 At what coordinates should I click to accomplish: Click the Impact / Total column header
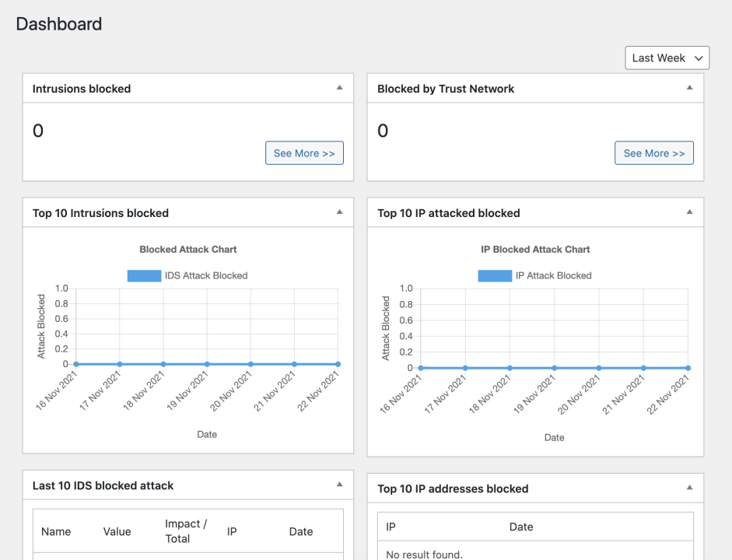(186, 531)
